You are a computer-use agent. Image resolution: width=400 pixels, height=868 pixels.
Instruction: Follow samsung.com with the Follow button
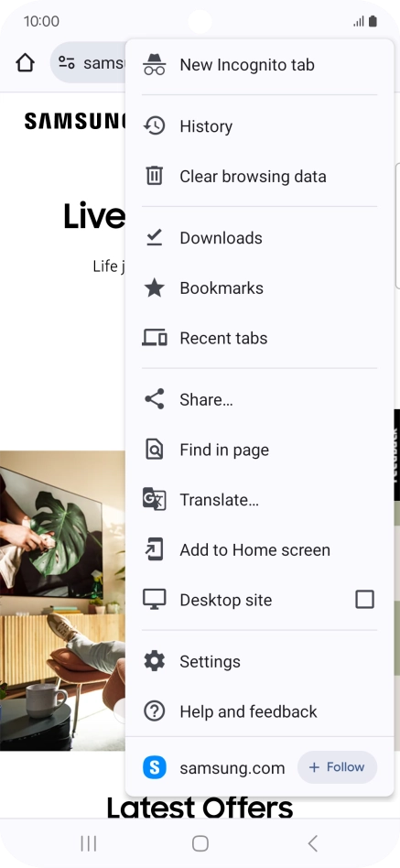(x=337, y=767)
